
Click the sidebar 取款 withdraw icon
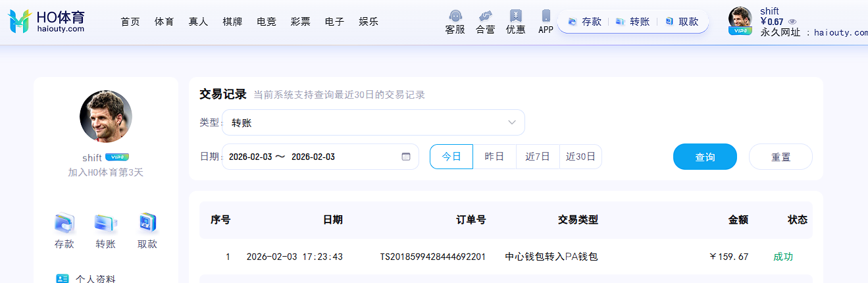coord(147,224)
